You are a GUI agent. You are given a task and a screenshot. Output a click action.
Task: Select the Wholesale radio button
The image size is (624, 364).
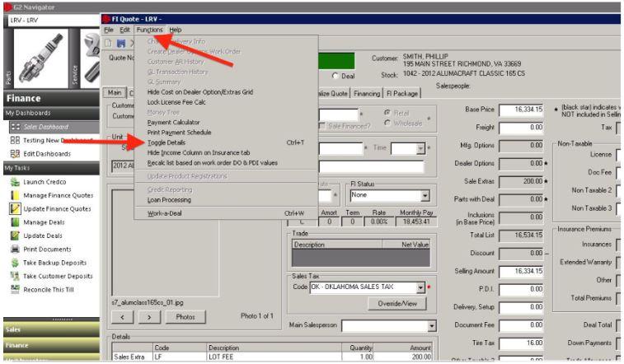387,124
